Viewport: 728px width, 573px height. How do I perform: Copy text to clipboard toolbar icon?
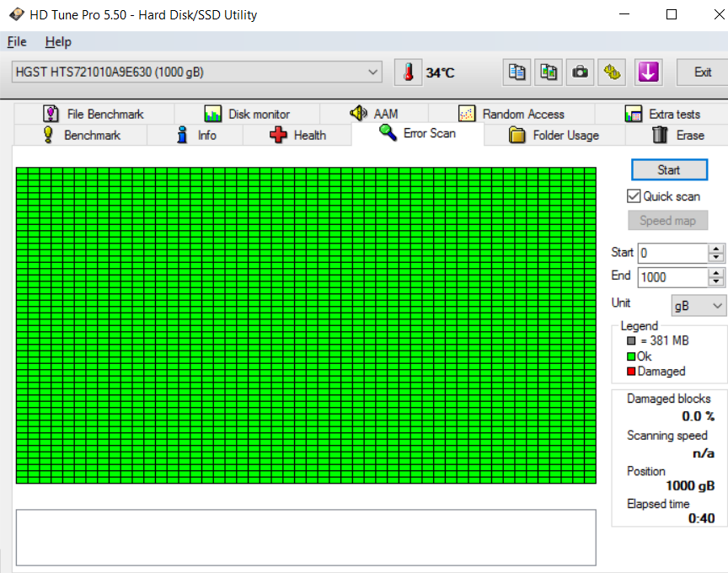click(517, 72)
